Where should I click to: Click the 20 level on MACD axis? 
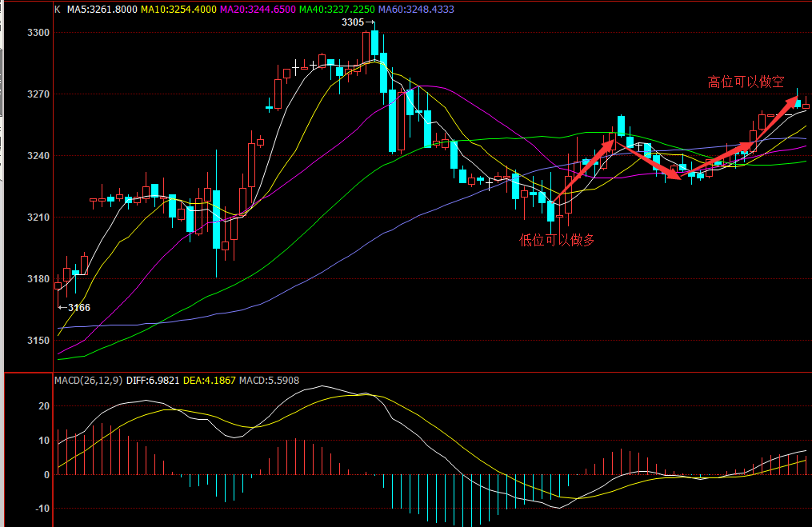tap(44, 406)
